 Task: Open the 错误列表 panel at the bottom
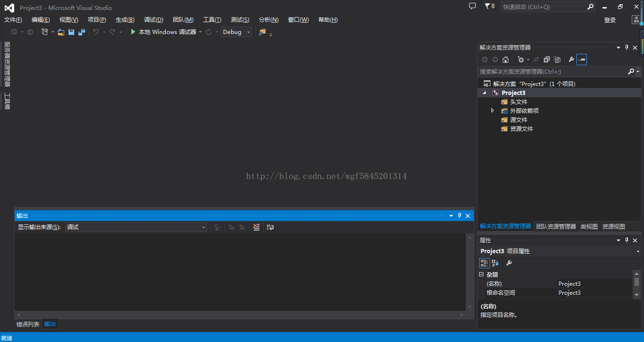point(28,324)
